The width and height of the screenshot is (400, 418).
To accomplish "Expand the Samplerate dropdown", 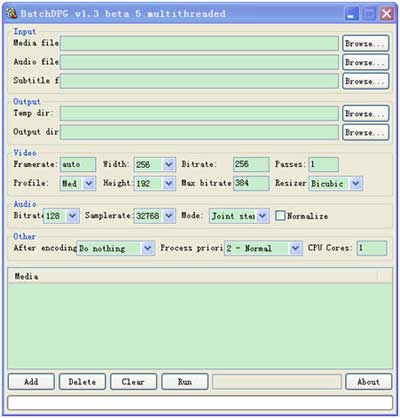I will (x=155, y=216).
